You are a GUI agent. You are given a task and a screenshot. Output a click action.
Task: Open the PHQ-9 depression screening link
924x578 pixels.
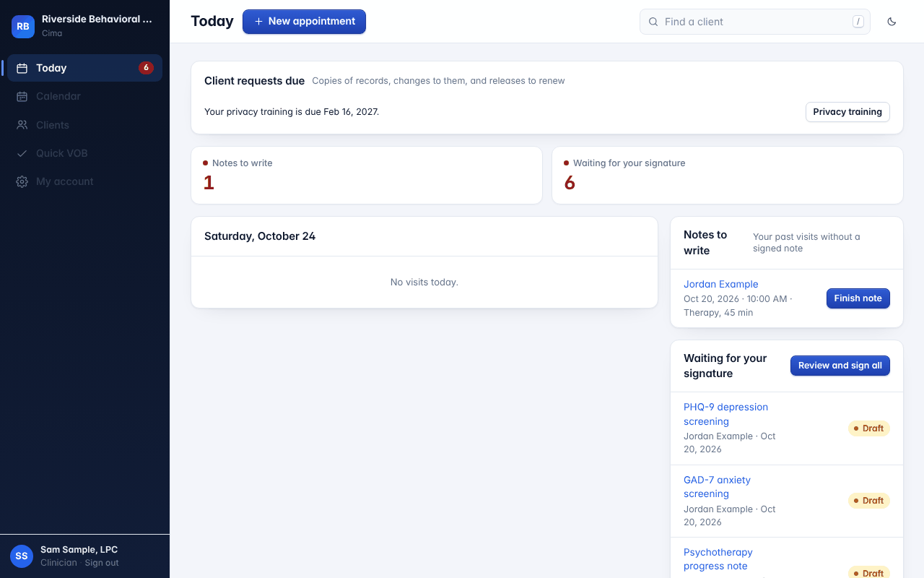click(725, 414)
